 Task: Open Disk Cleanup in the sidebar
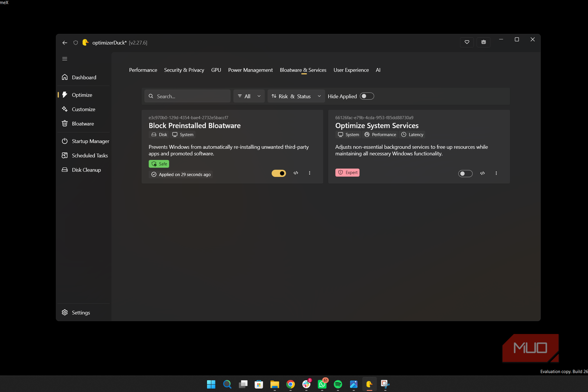(84, 170)
